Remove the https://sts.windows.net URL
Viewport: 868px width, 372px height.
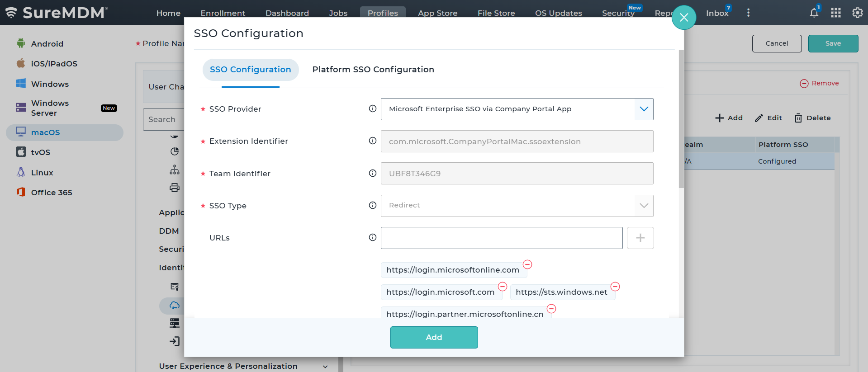615,287
